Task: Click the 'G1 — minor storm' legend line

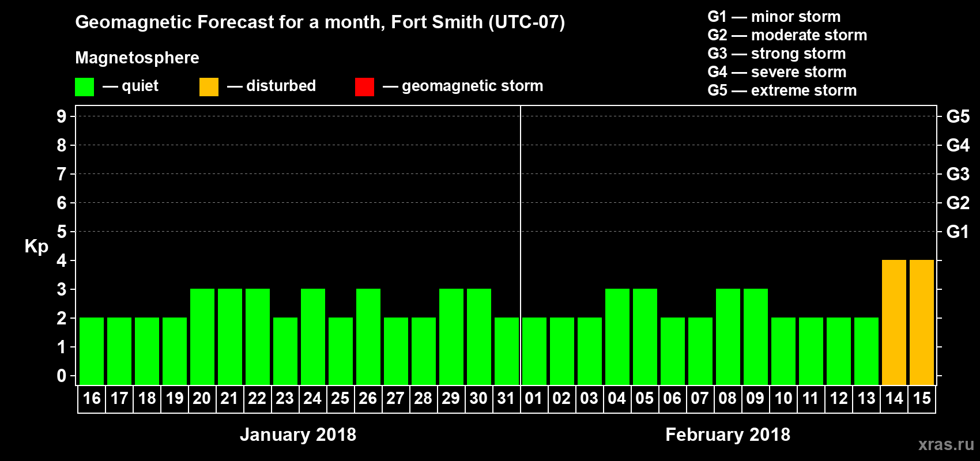Action: coord(774,17)
